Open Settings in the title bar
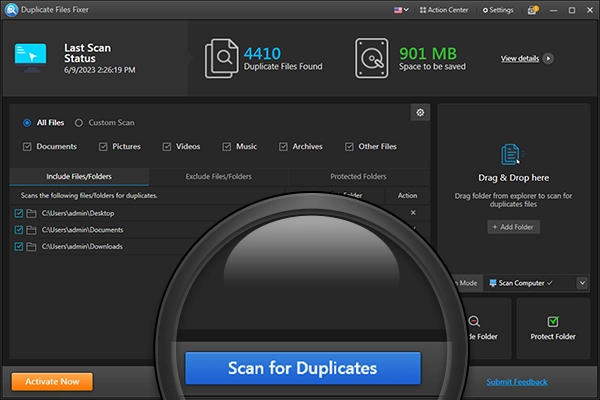600x400 pixels. pos(498,10)
